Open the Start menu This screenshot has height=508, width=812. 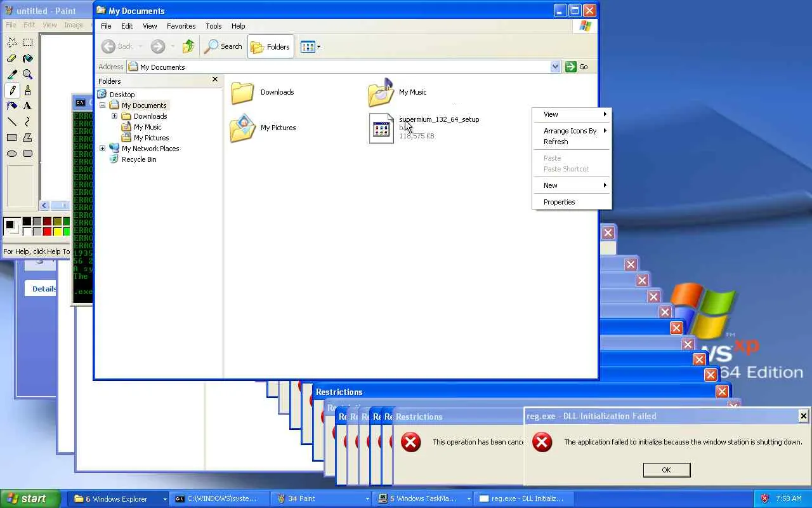point(30,498)
